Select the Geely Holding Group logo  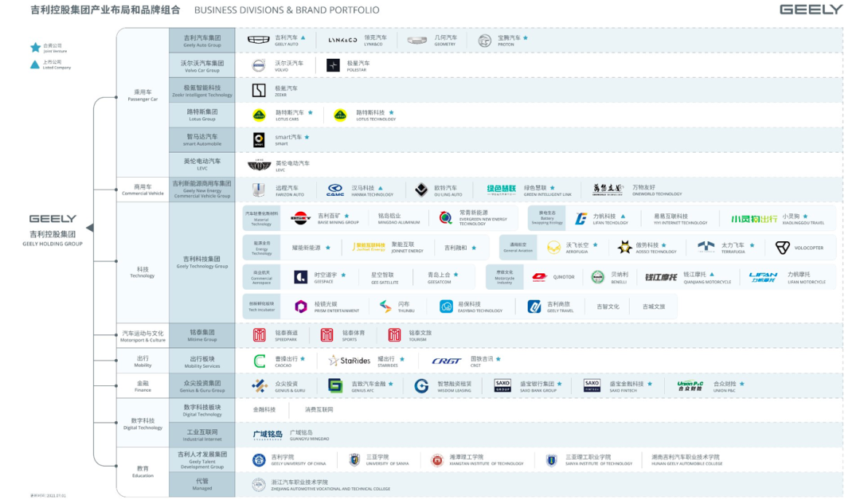(53, 219)
